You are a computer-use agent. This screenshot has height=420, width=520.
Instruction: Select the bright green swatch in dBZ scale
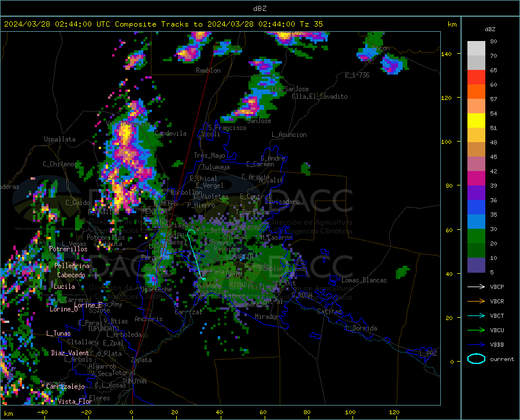click(x=476, y=236)
